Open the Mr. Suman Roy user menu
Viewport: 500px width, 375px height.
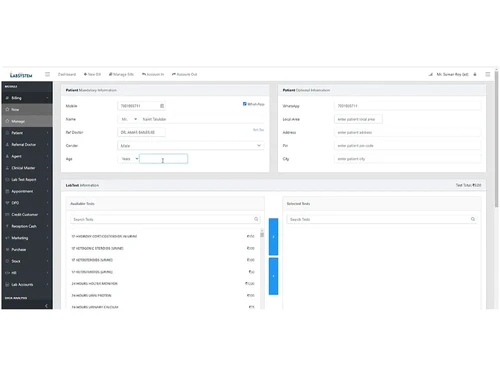coord(452,74)
